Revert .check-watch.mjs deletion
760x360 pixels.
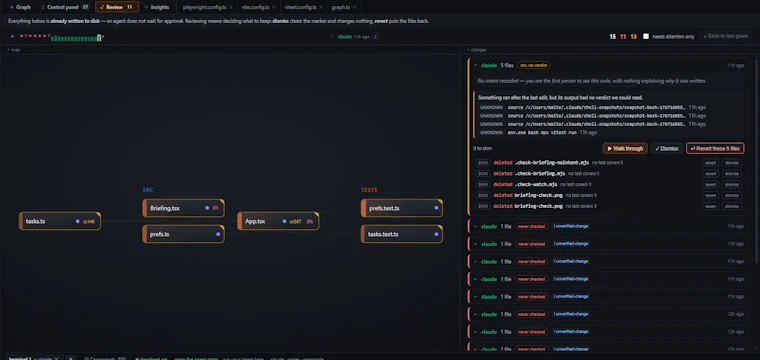point(710,184)
